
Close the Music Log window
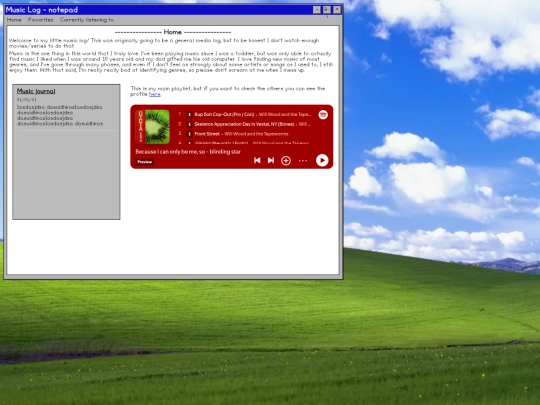337,10
